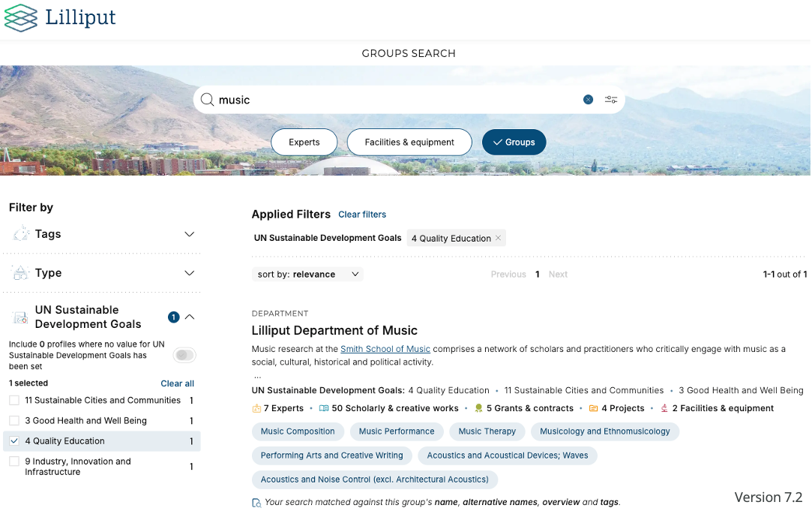Click the magnifying glass search icon
Image resolution: width=812 pixels, height=517 pixels.
207,100
